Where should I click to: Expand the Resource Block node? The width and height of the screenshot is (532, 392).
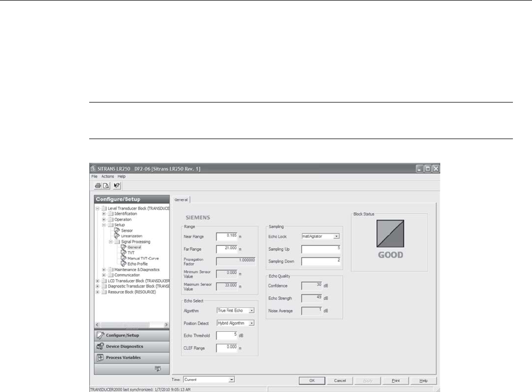(x=97, y=292)
